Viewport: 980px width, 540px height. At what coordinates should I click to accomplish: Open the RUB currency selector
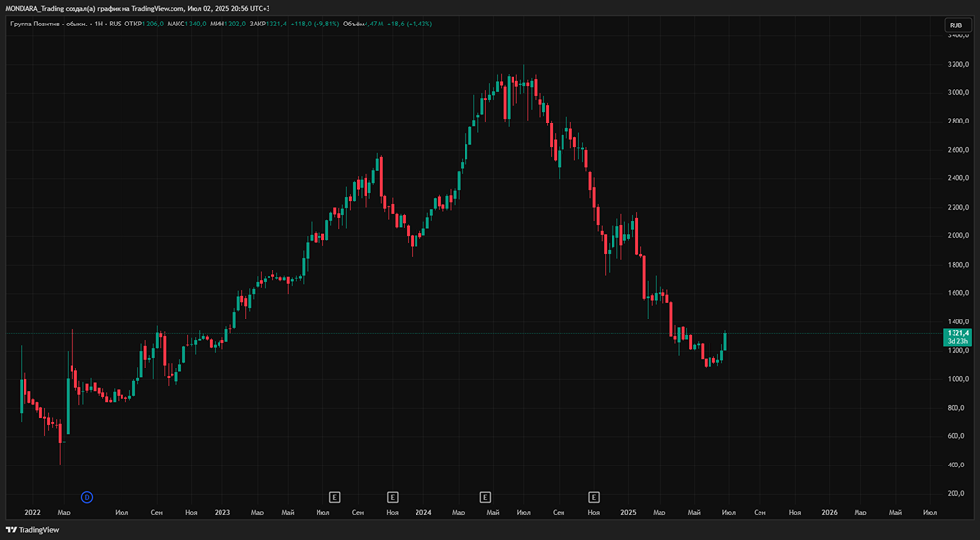pos(955,25)
